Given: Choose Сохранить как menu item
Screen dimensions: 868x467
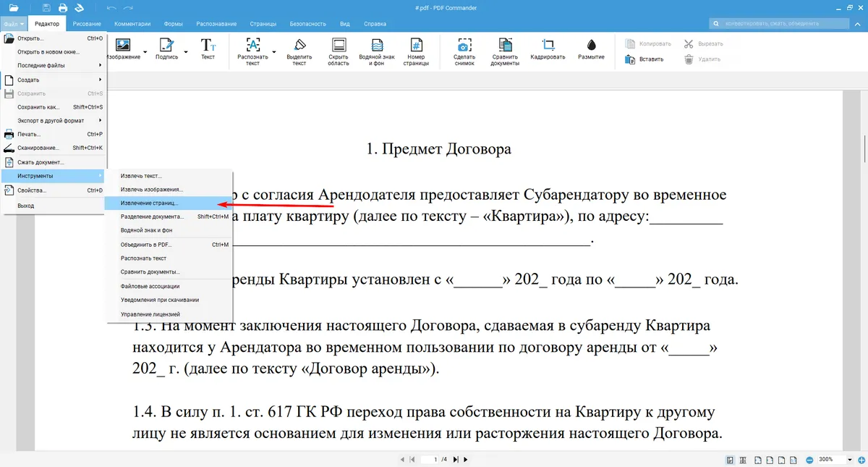Looking at the screenshot, I should pyautogui.click(x=54, y=107).
